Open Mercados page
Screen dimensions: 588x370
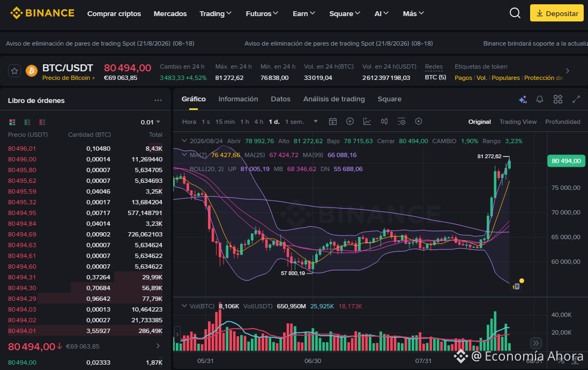pyautogui.click(x=170, y=13)
